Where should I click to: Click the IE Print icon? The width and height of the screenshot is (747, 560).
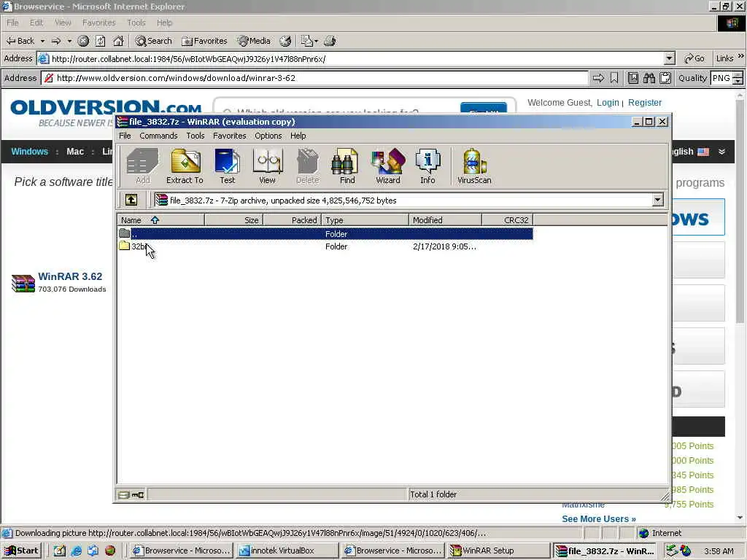click(330, 41)
